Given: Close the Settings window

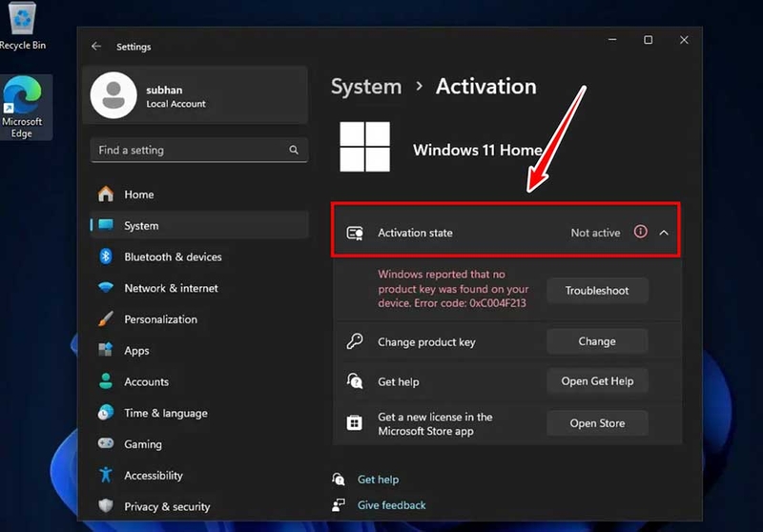Looking at the screenshot, I should coord(684,40).
